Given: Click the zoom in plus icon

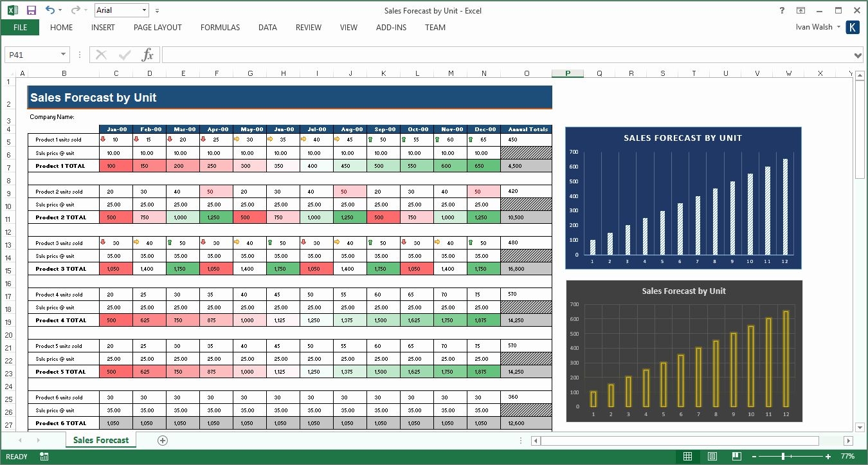Looking at the screenshot, I should click(827, 457).
